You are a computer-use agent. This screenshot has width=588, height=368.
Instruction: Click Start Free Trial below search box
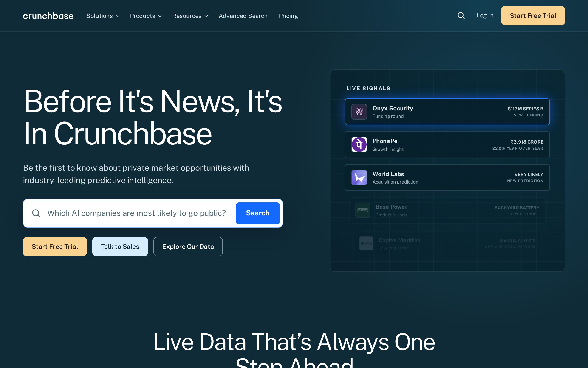(x=55, y=247)
